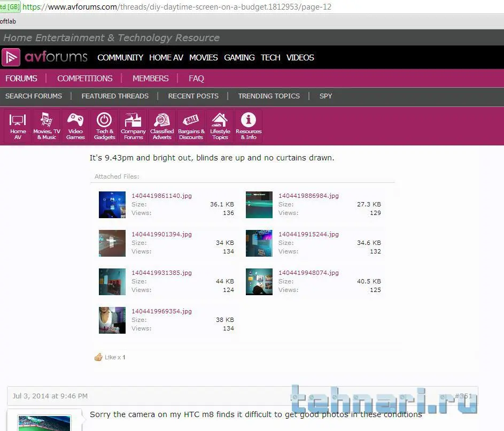
Task: Open attachment 1404419969354.jpg link
Action: (x=162, y=312)
